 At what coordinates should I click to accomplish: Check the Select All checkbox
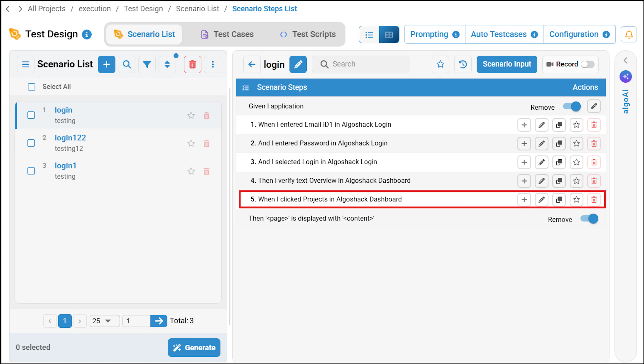32,87
